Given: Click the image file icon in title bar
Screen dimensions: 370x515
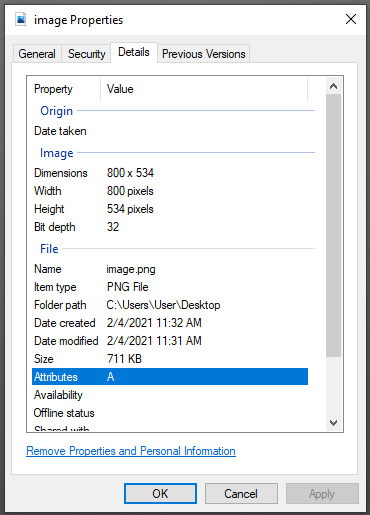Looking at the screenshot, I should pos(21,19).
